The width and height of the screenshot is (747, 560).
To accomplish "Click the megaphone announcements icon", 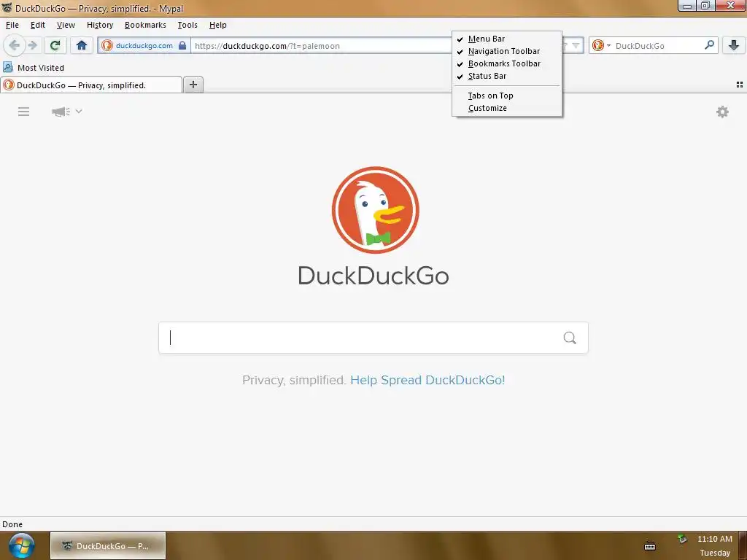I will pos(61,112).
